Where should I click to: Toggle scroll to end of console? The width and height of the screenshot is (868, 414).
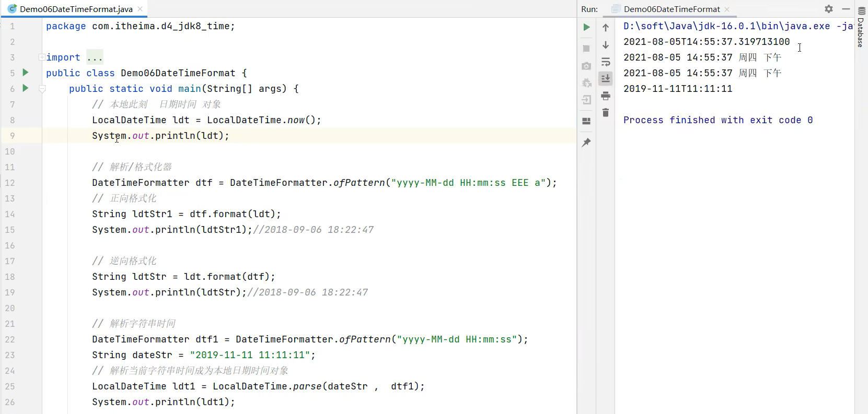606,79
